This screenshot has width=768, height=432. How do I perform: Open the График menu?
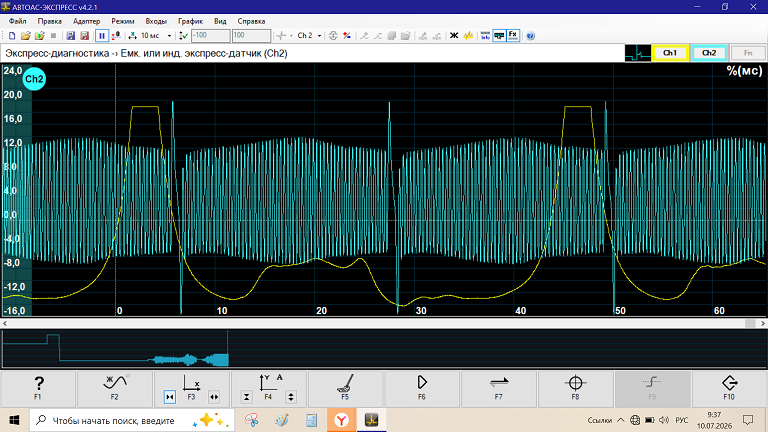point(191,21)
